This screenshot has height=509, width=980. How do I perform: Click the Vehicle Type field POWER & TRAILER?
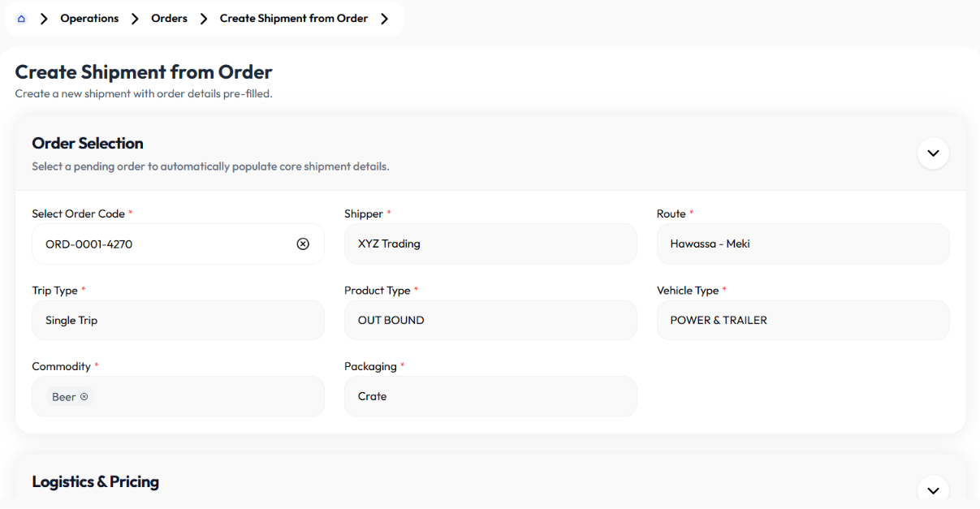coord(803,320)
